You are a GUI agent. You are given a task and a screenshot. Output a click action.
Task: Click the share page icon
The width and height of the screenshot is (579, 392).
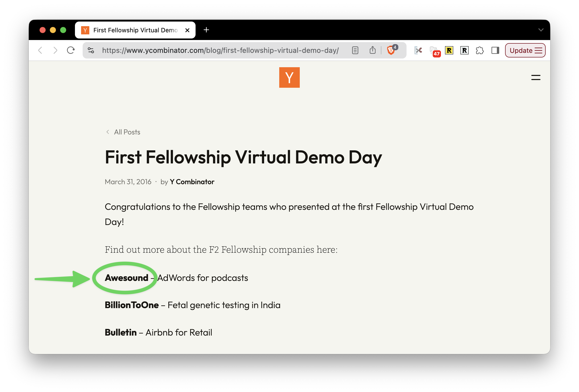(373, 50)
